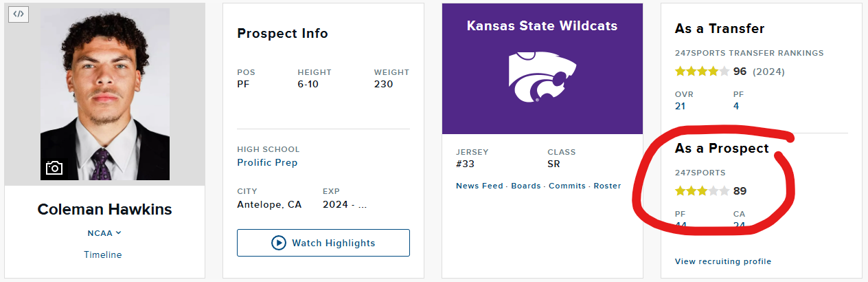Click the embed code icon on photo
The height and width of the screenshot is (282, 868).
pyautogui.click(x=19, y=14)
